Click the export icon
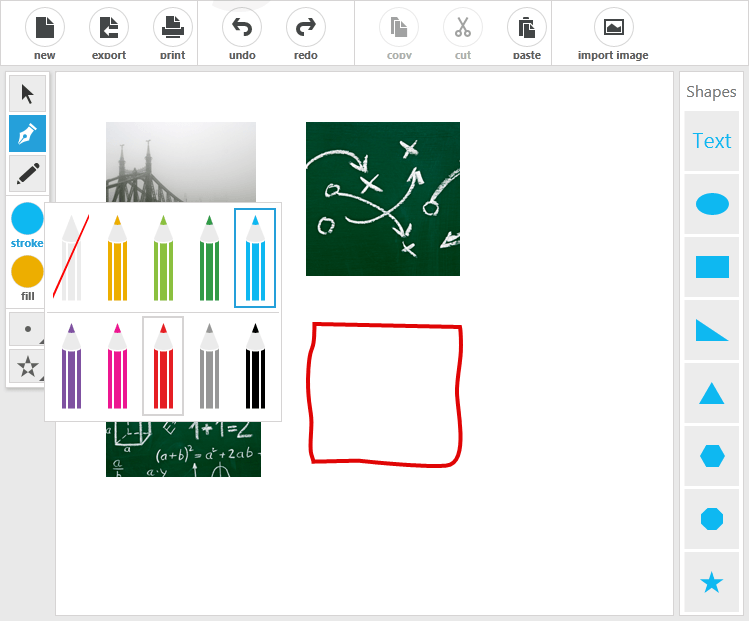The height and width of the screenshot is (622, 749). (108, 28)
